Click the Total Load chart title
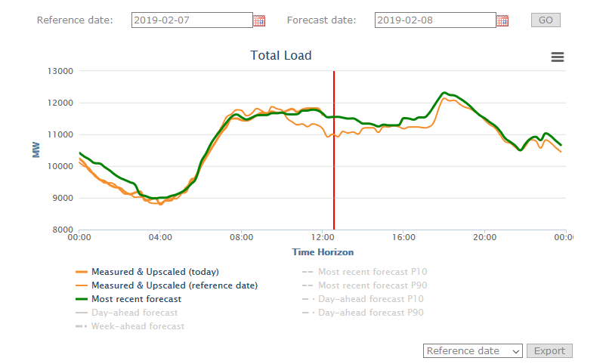 point(281,55)
